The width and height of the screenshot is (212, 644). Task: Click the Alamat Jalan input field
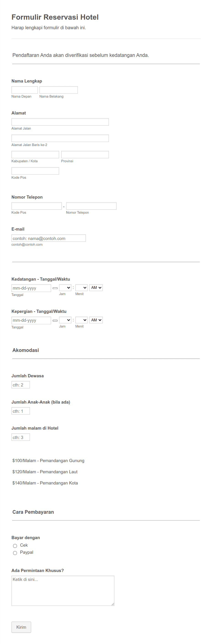point(60,122)
